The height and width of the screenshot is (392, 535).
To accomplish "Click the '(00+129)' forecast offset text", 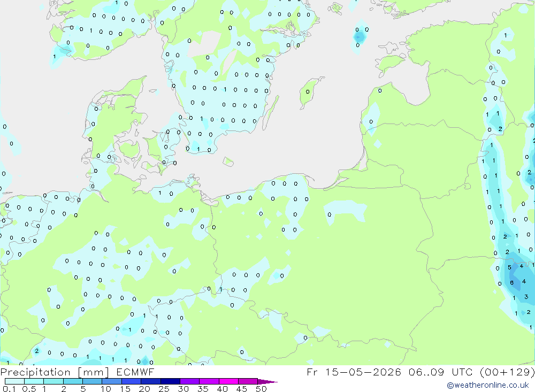I will (x=507, y=372).
